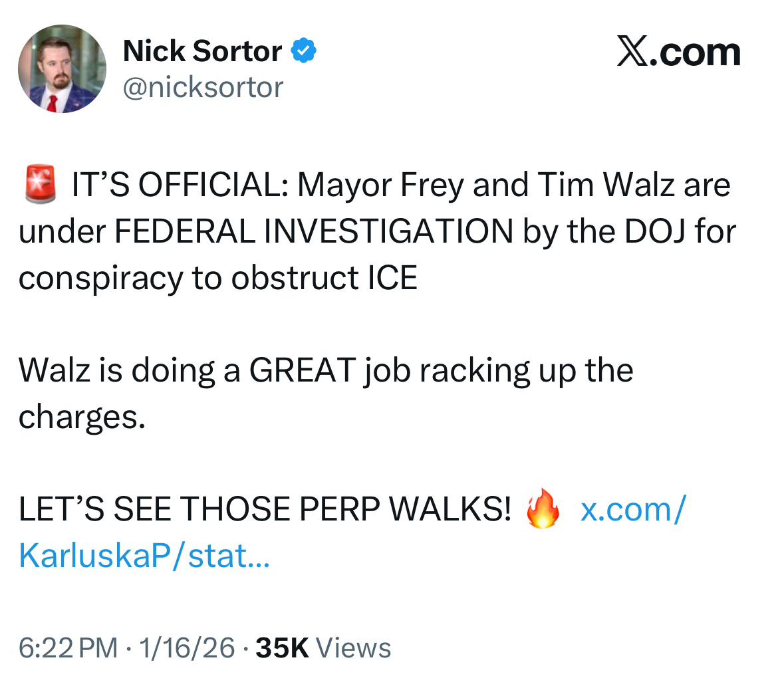Click the fire emoji
This screenshot has height=692, width=784.
pyautogui.click(x=543, y=509)
